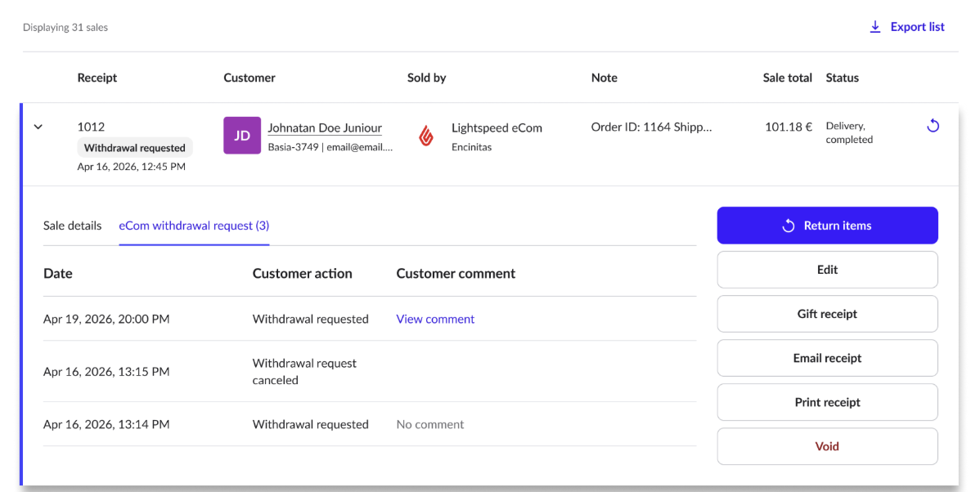Click the Customer column header
Image resolution: width=980 pixels, height=492 pixels.
(x=249, y=78)
